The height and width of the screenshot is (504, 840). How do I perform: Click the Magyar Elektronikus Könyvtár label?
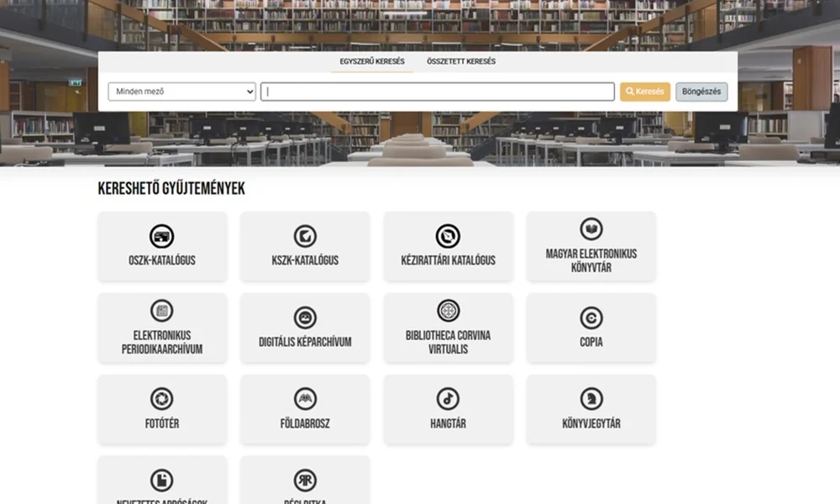pos(591,261)
